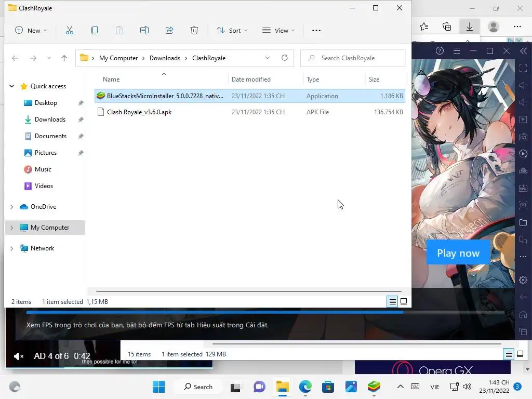This screenshot has height=399, width=532.
Task: Open Edge collections icon
Action: [x=447, y=26]
